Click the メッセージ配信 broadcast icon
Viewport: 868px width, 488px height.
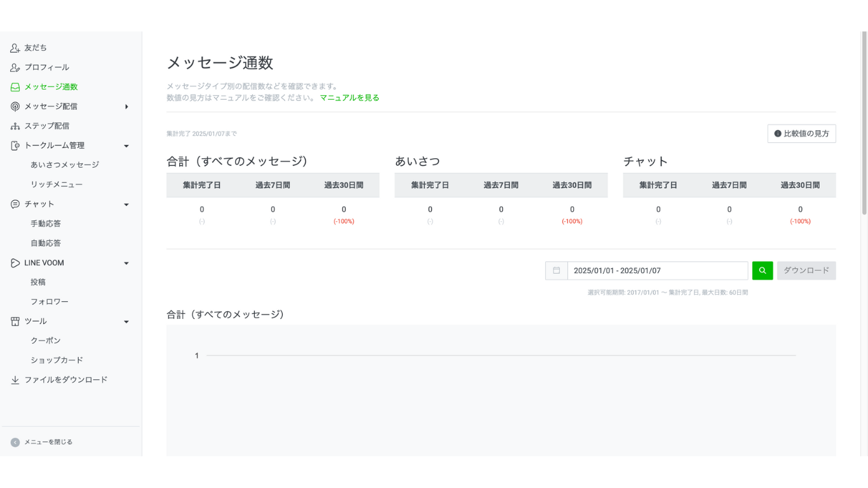tap(15, 107)
